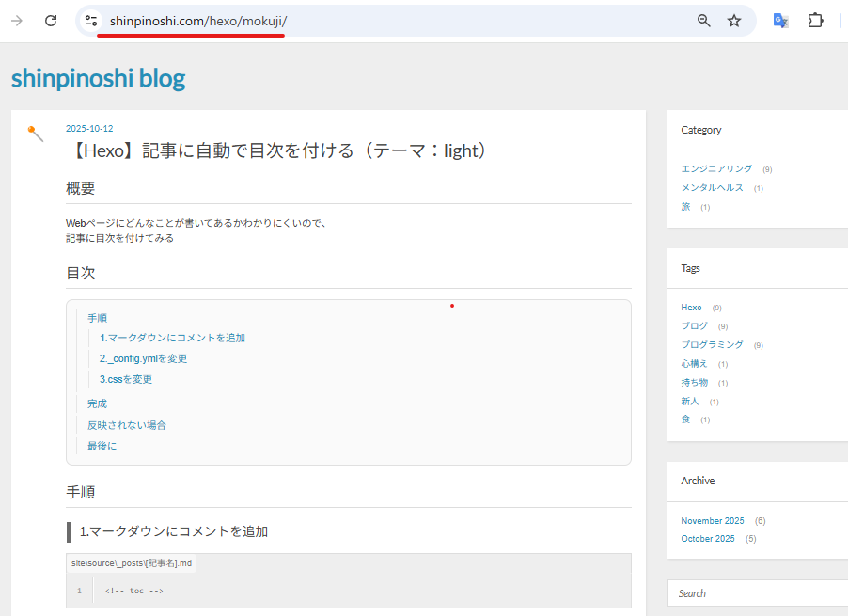Open Google Translate from the toolbar
The width and height of the screenshot is (848, 616).
(x=780, y=20)
